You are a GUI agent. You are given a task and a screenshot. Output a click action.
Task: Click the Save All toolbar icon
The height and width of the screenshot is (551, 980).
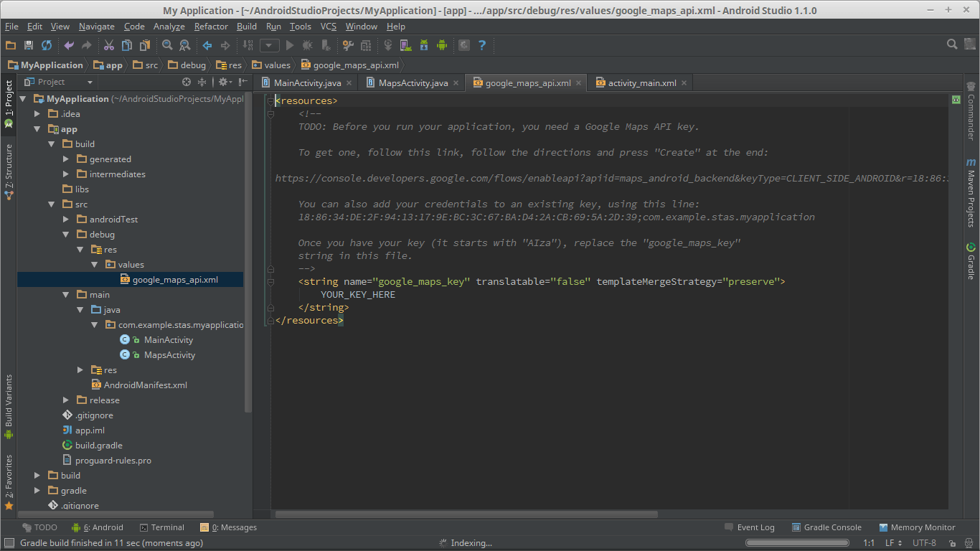coord(29,45)
